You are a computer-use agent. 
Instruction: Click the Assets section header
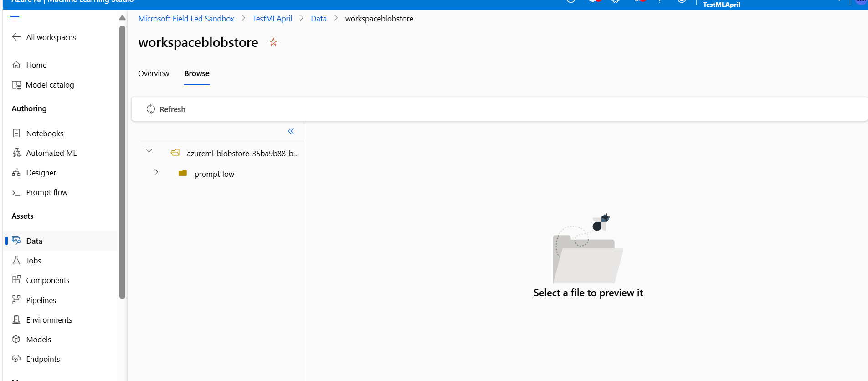tap(22, 216)
